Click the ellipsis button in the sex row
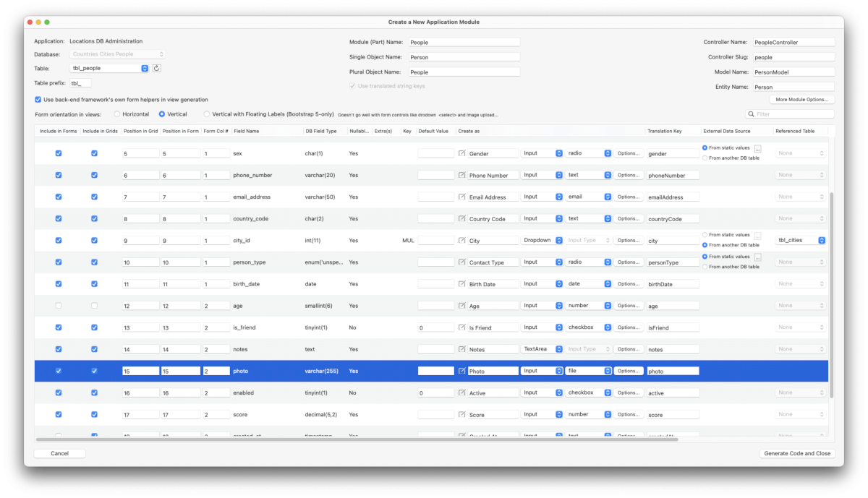Viewport: 868px width, 498px height. (757, 148)
